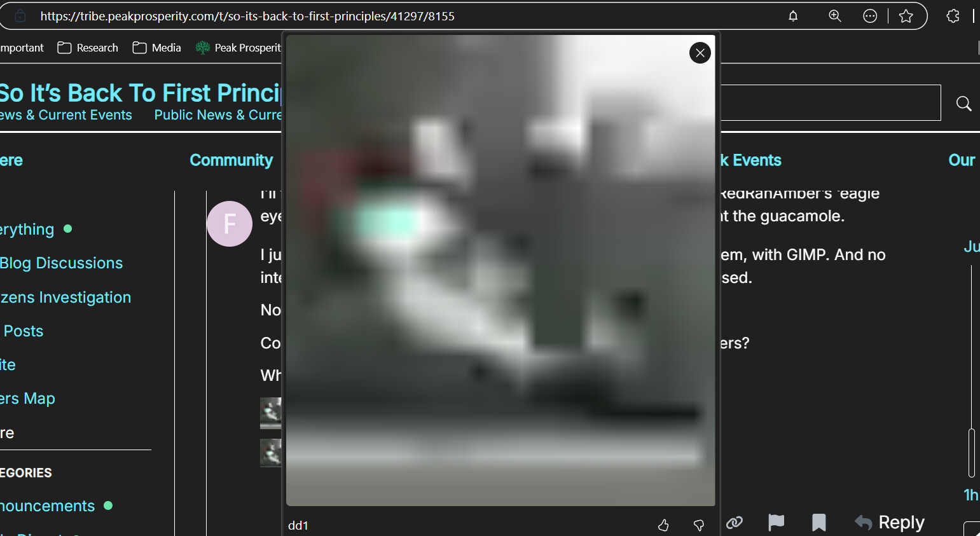Open Blog Discussions in the sidebar

[x=61, y=263]
